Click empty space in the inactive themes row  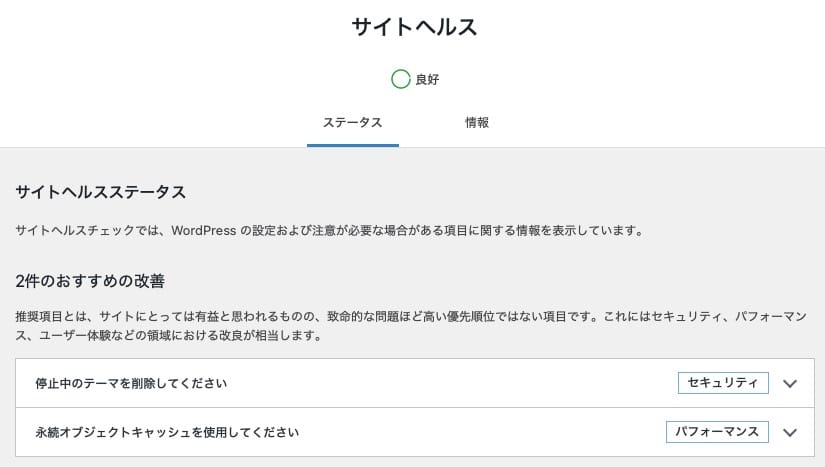(450, 383)
